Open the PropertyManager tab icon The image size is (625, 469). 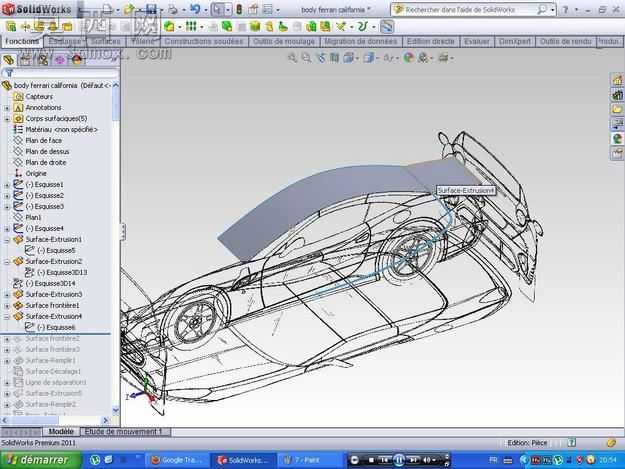26,60
